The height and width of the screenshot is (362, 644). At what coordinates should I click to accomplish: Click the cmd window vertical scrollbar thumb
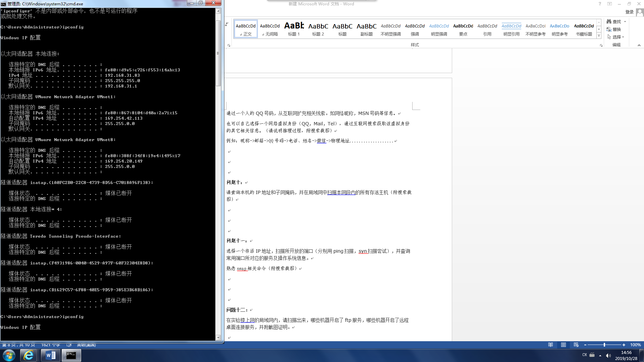[x=218, y=54]
